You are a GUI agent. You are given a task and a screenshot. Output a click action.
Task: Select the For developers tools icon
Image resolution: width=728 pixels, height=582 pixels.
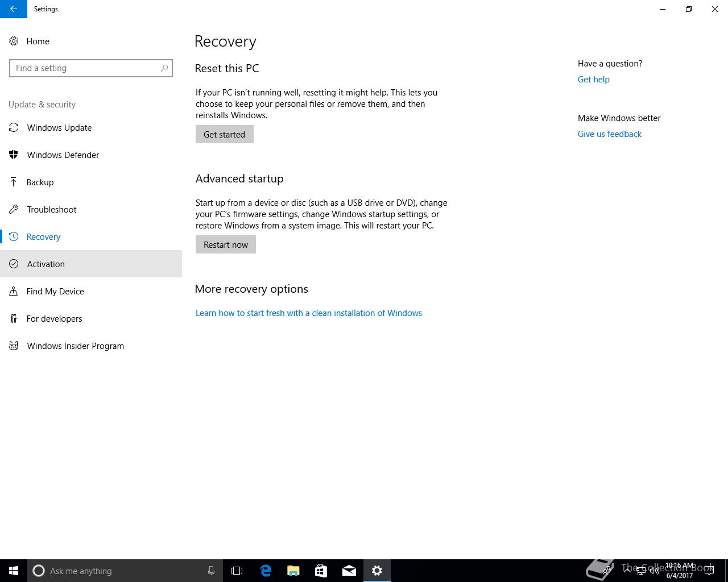click(x=14, y=318)
